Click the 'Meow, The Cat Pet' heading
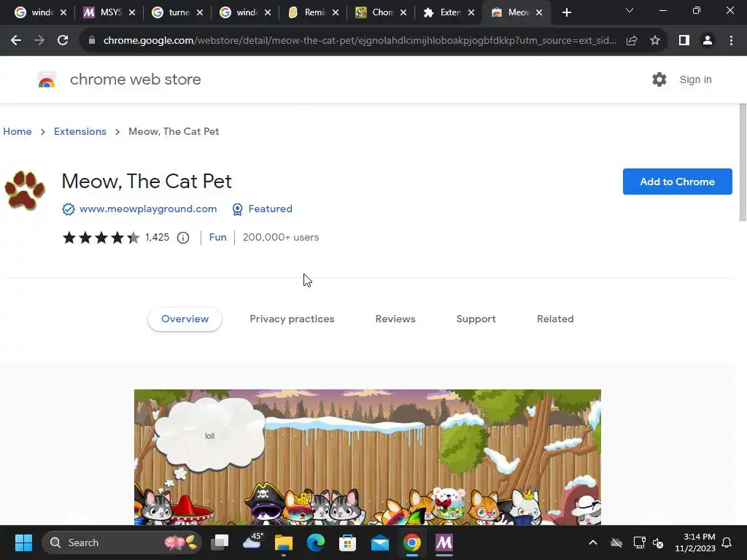Viewport: 747px width, 560px height. [x=147, y=182]
